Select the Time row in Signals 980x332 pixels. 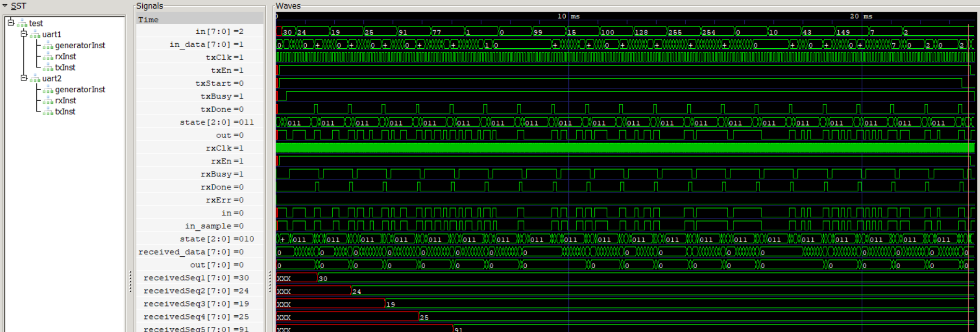[x=200, y=19]
